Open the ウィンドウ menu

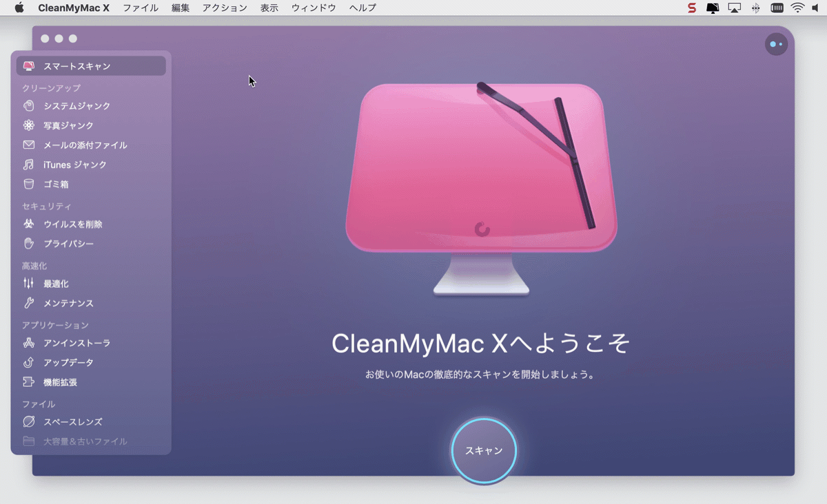coord(314,8)
